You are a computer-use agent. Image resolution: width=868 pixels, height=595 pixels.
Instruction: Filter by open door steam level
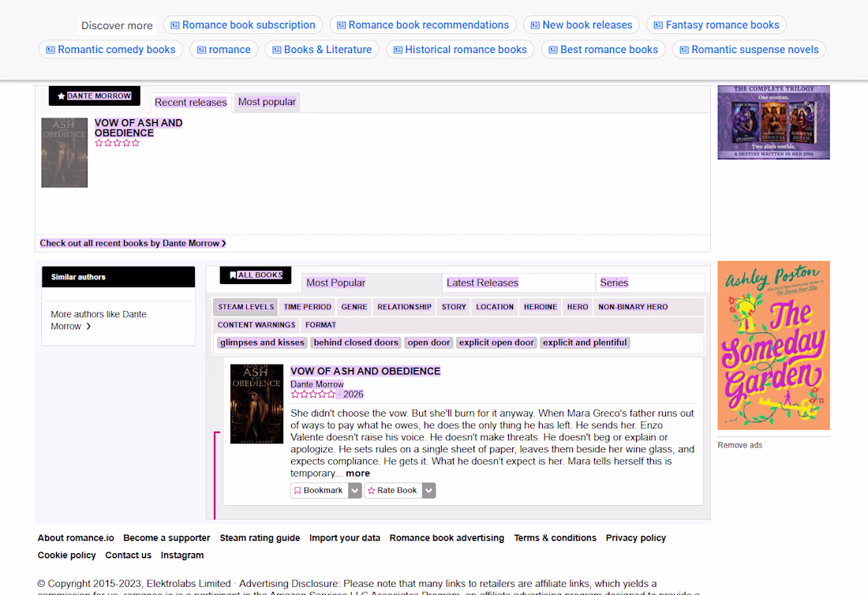428,342
